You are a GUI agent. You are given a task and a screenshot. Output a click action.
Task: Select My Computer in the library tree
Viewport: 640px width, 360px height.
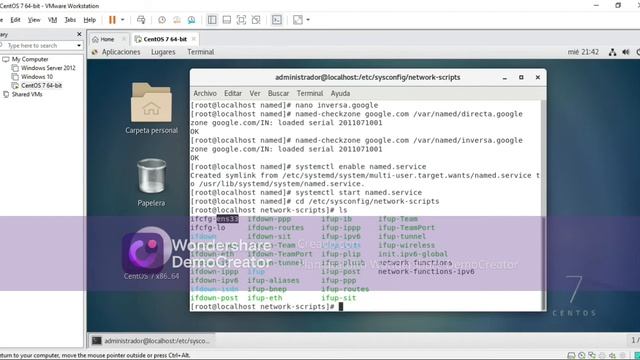tap(30, 59)
